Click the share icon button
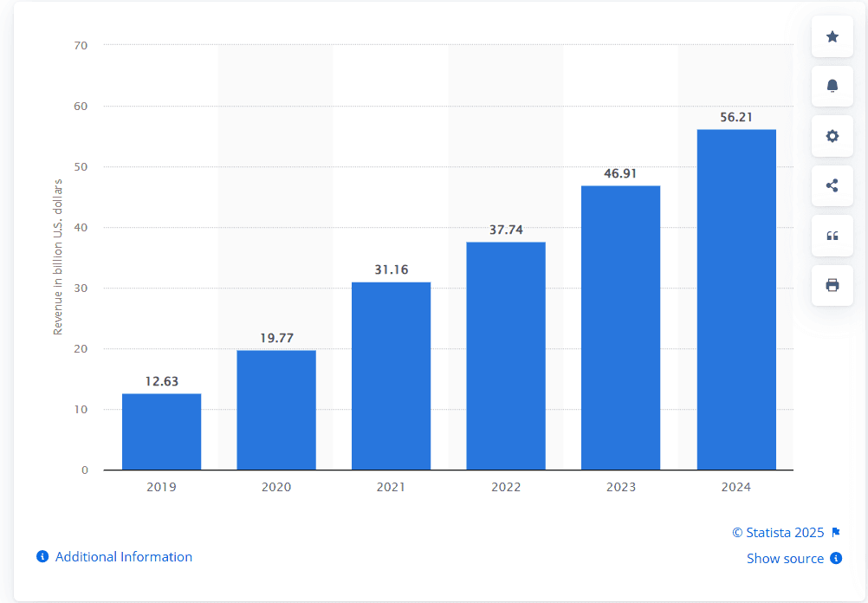 (832, 185)
